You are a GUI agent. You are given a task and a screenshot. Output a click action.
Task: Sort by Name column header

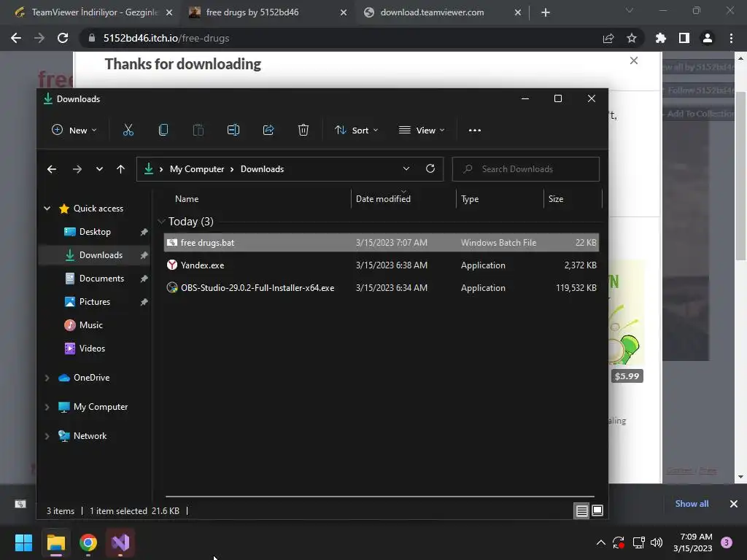click(x=186, y=199)
